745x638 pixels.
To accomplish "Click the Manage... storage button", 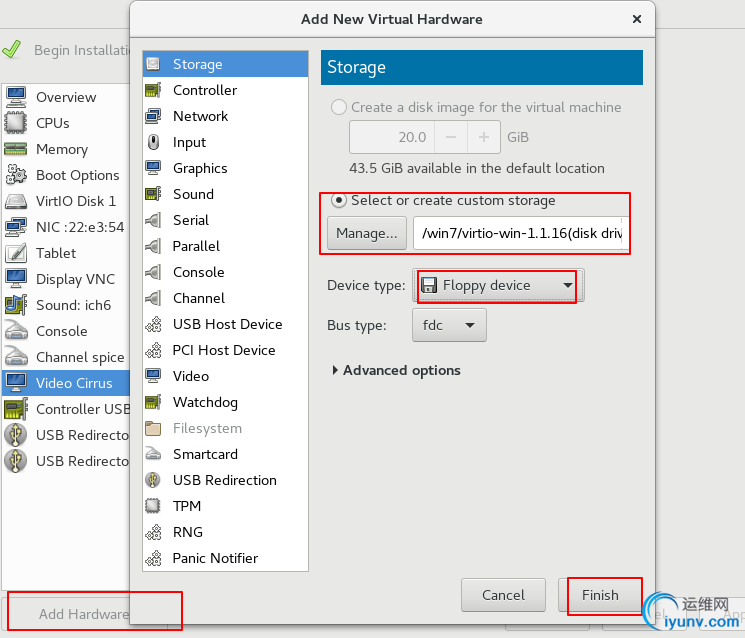I will coord(366,233).
